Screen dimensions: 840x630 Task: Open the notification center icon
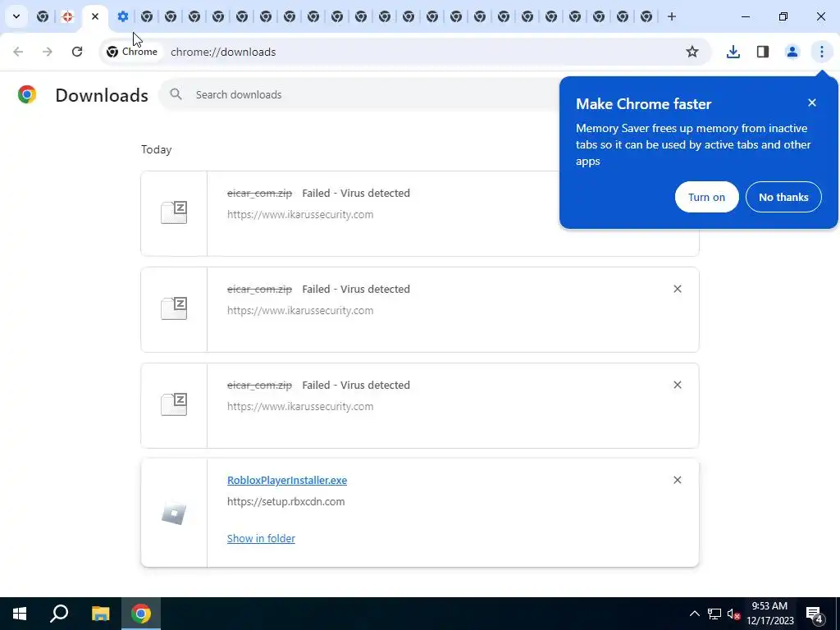[x=815, y=614]
